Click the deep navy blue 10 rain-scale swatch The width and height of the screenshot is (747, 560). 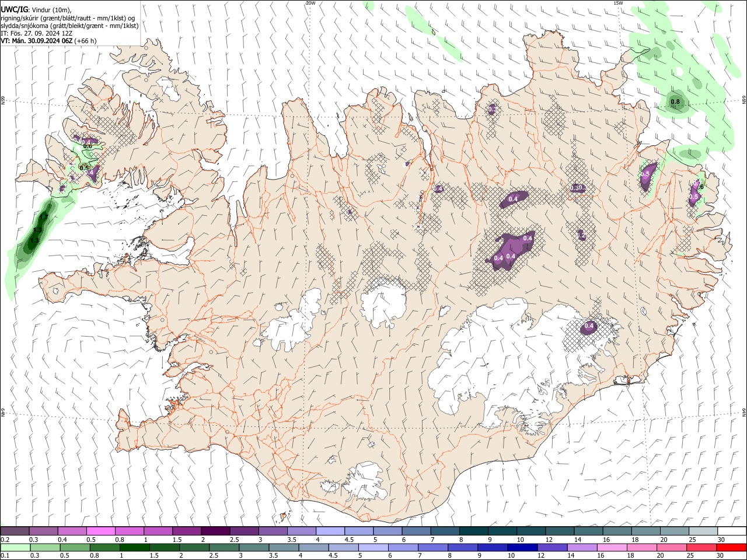tap(522, 548)
